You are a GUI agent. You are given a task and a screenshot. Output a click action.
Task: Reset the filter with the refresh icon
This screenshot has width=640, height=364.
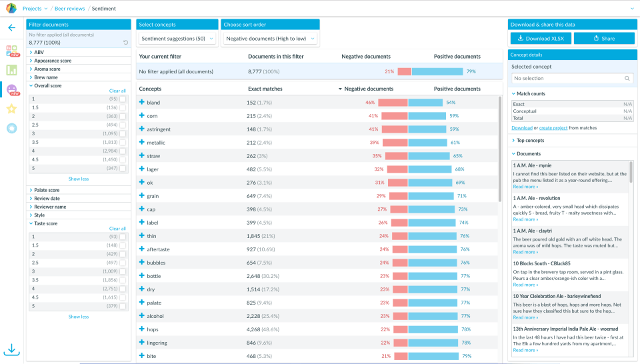coord(126,43)
